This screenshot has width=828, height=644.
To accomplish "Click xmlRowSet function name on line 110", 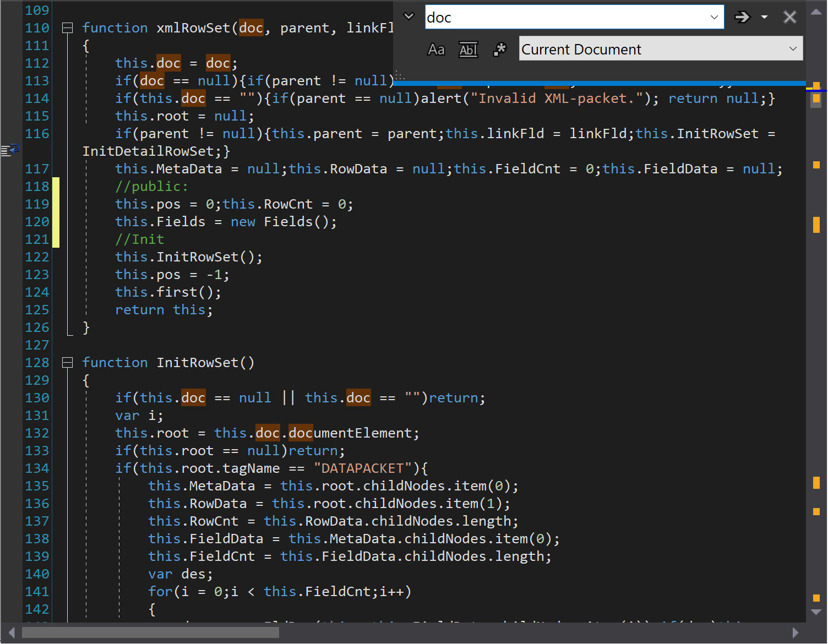I will coord(193,28).
